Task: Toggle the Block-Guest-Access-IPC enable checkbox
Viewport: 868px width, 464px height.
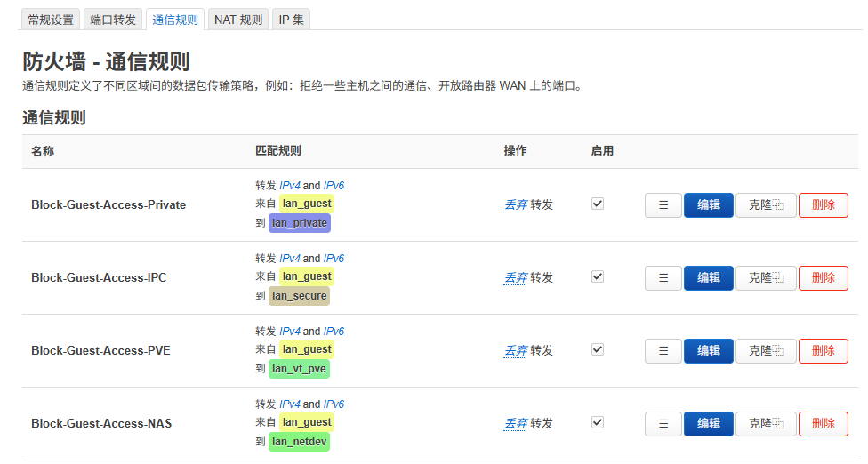Action: coord(598,276)
